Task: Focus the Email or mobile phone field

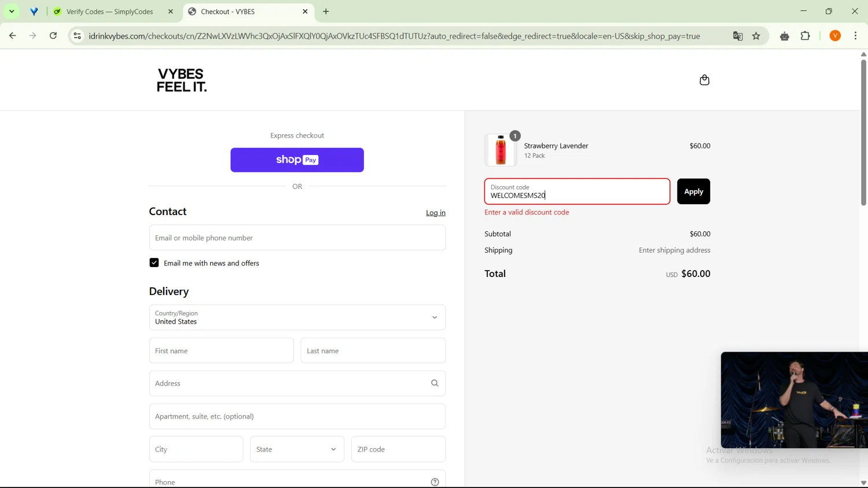Action: pyautogui.click(x=297, y=238)
